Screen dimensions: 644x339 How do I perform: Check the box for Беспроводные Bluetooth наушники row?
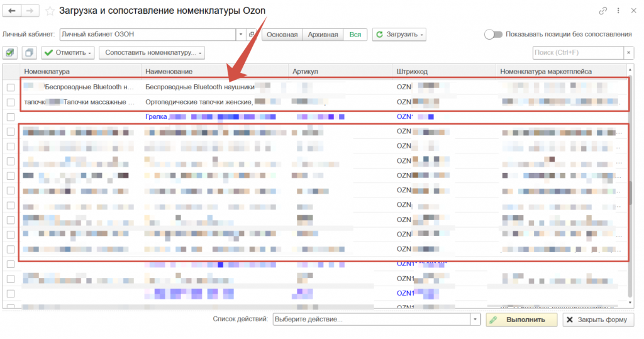[x=11, y=87]
